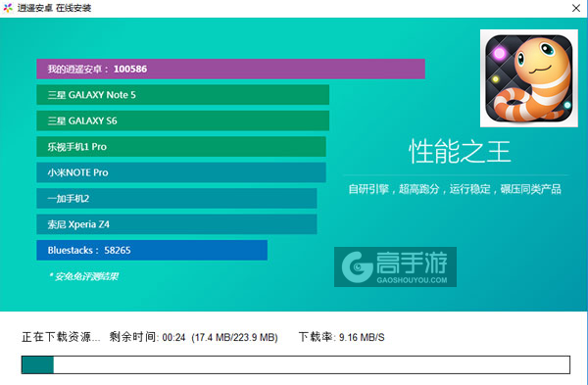Screen dimensions: 588x385
Task: Click the 自研引擎 超高跑分 description line
Action: coord(455,189)
